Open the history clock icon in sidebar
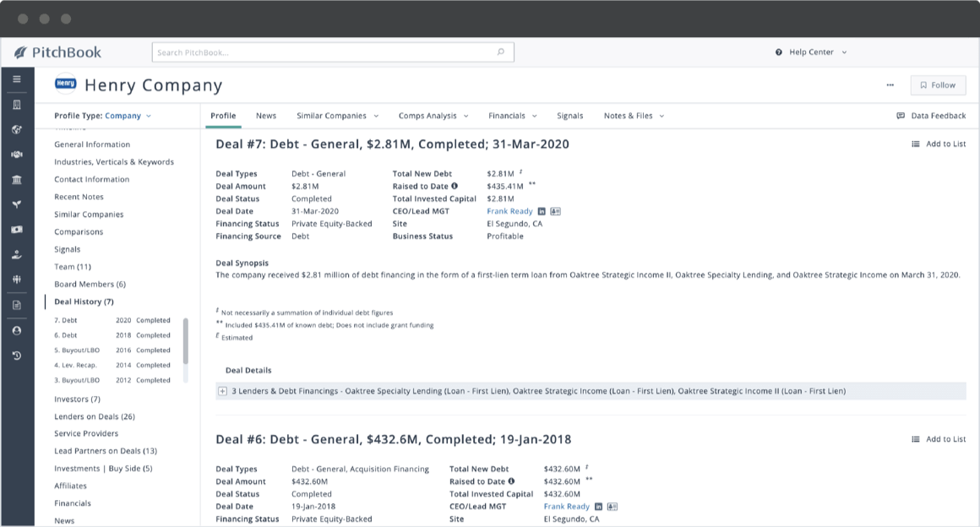This screenshot has width=980, height=527. coord(17,356)
